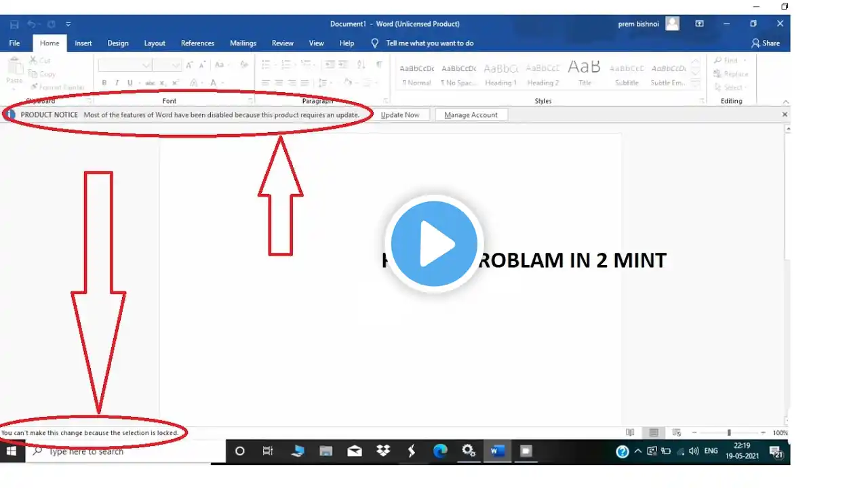Click the Save icon in quick access toolbar
Image resolution: width=868 pixels, height=488 pixels.
(x=14, y=24)
